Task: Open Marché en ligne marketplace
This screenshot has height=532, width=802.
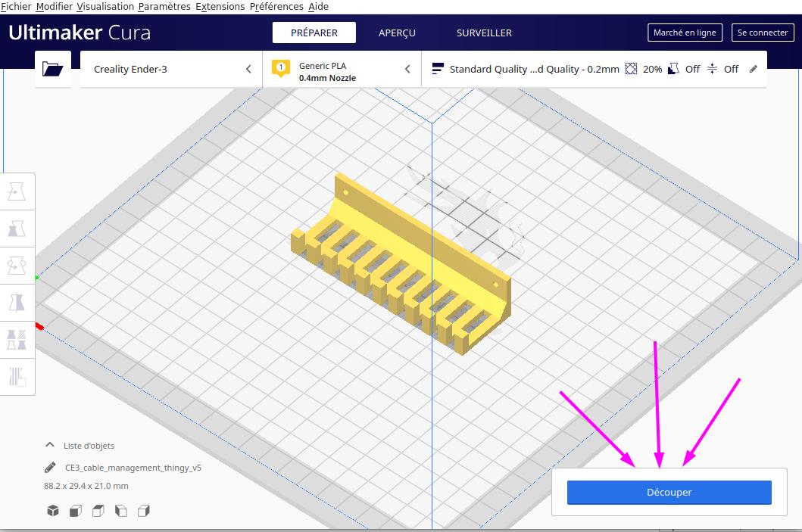Action: [x=685, y=33]
